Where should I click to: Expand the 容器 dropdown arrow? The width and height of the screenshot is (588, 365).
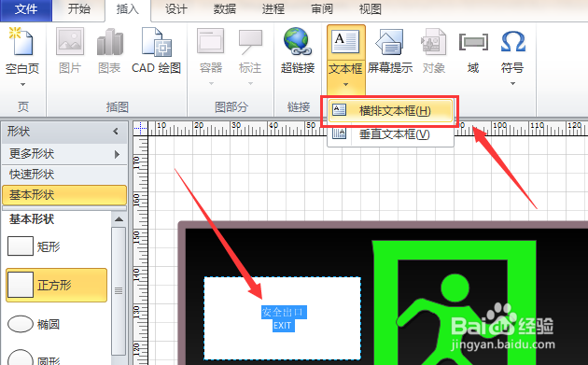(x=211, y=84)
